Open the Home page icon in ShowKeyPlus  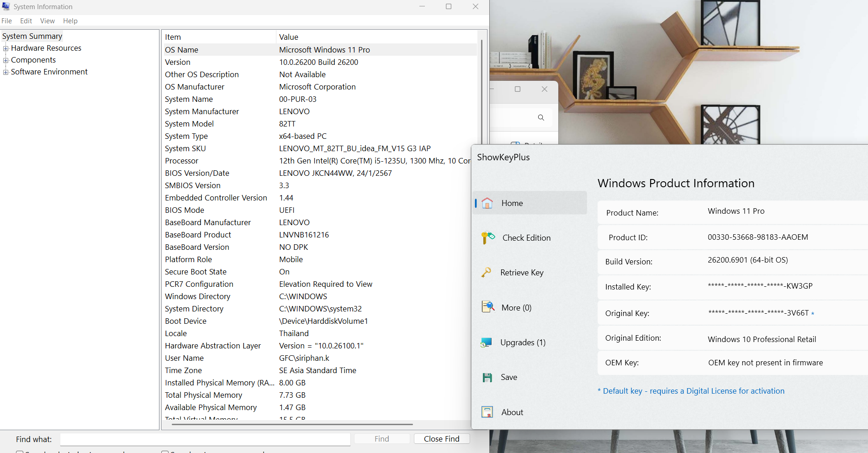click(487, 203)
